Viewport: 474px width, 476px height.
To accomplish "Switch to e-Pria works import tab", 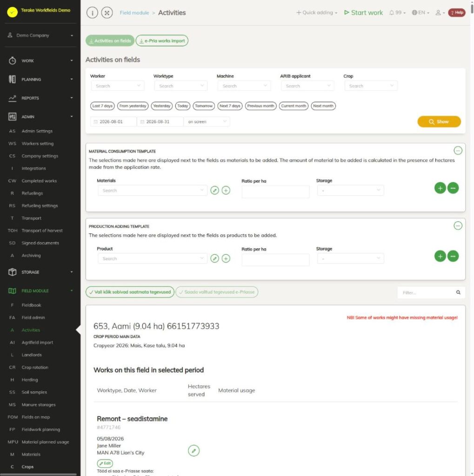I will [x=162, y=41].
